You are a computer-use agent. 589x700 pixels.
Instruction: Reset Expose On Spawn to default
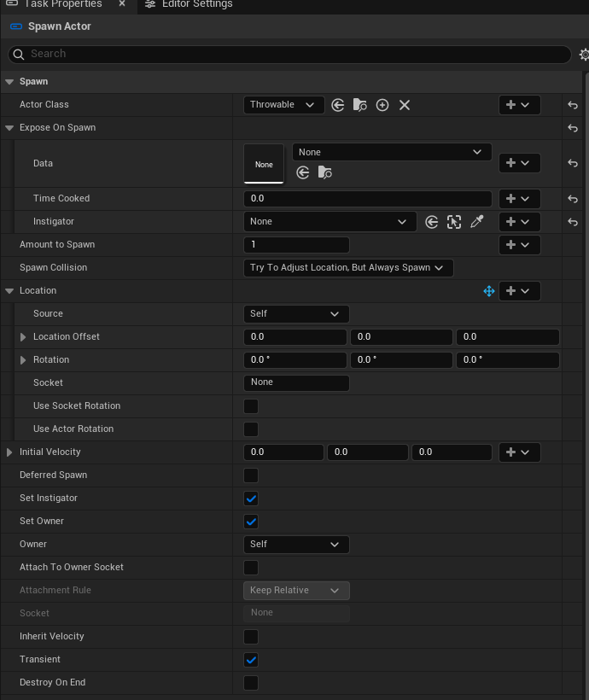(x=573, y=128)
